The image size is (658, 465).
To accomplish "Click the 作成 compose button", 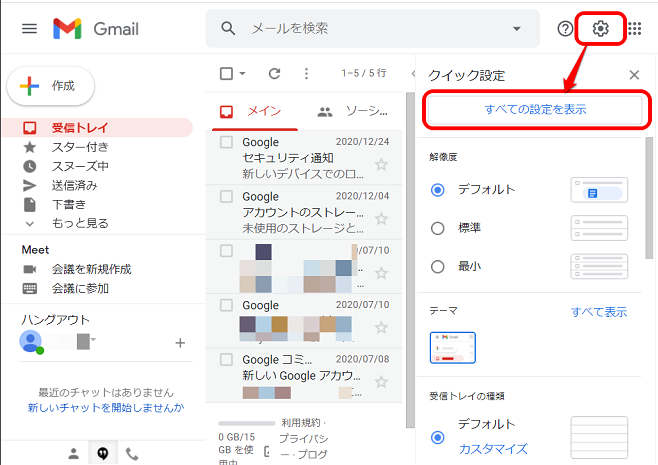I will (x=51, y=86).
